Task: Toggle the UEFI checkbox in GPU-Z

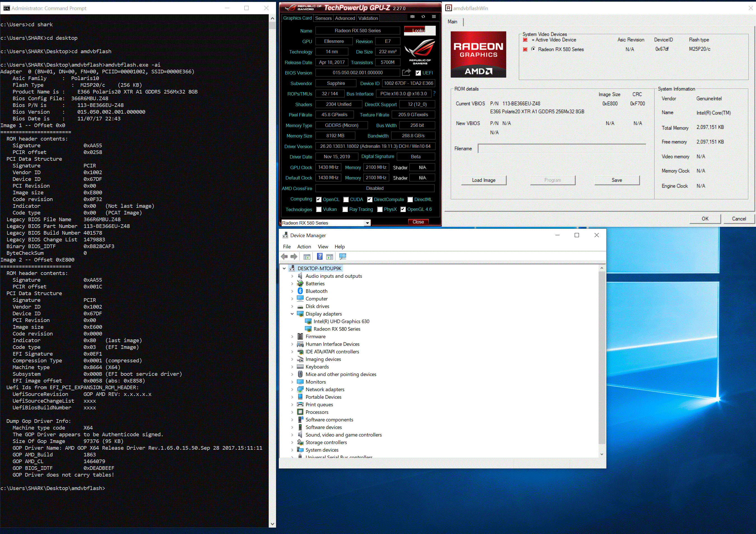Action: click(x=418, y=73)
